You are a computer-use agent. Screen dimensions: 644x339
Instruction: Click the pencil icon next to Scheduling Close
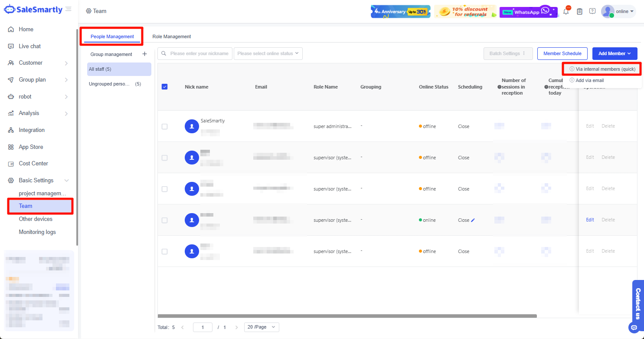coord(473,220)
